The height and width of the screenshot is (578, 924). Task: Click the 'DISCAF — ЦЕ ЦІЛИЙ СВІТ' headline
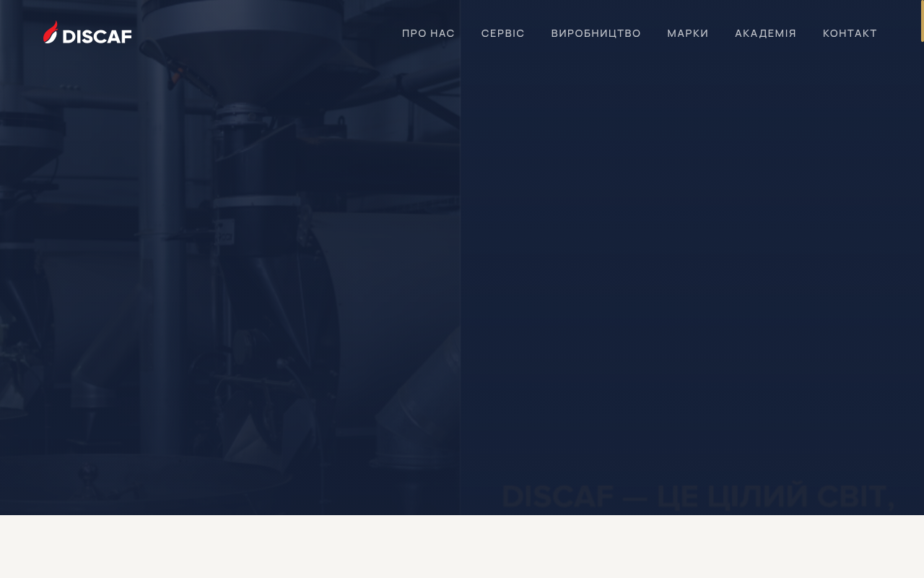click(697, 497)
